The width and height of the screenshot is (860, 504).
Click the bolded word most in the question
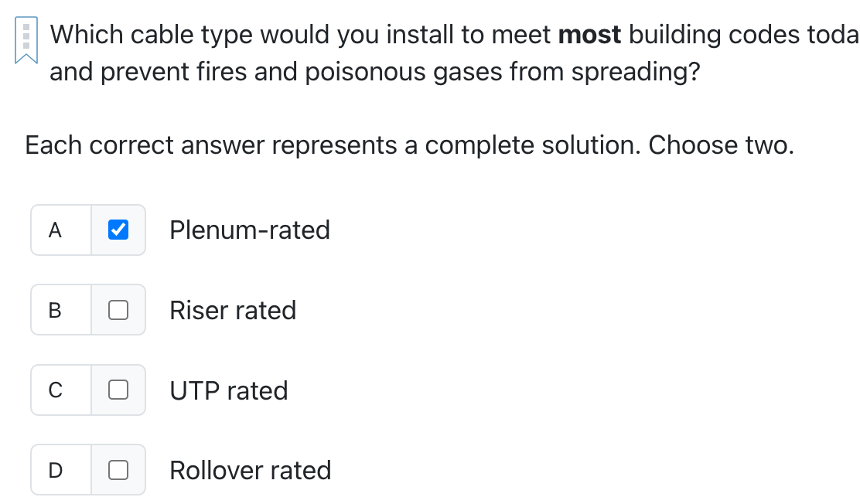(590, 34)
